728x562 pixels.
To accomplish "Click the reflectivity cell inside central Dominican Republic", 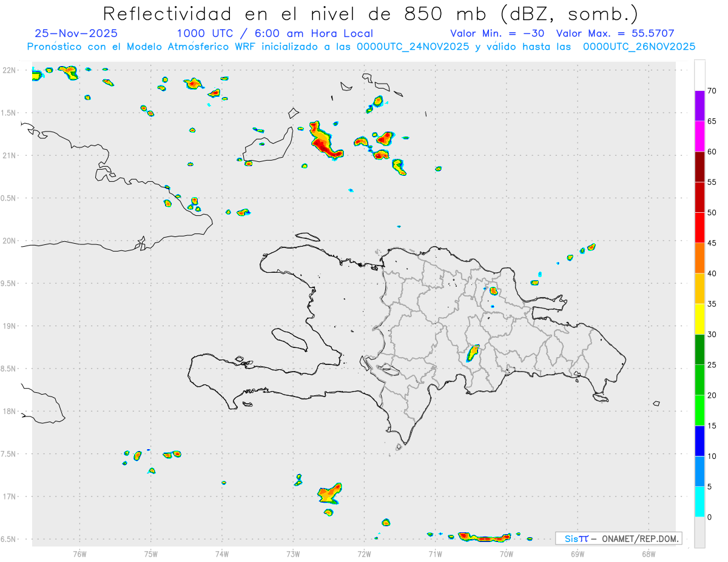I will (x=473, y=353).
